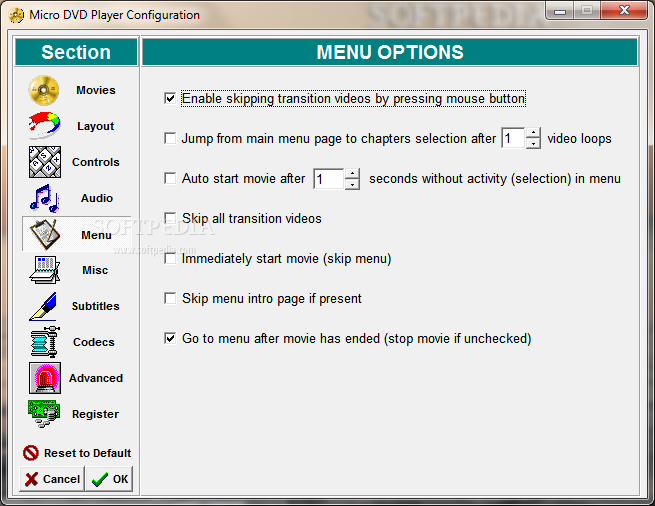Go to the Audio section label
The height and width of the screenshot is (506, 655).
[x=96, y=198]
